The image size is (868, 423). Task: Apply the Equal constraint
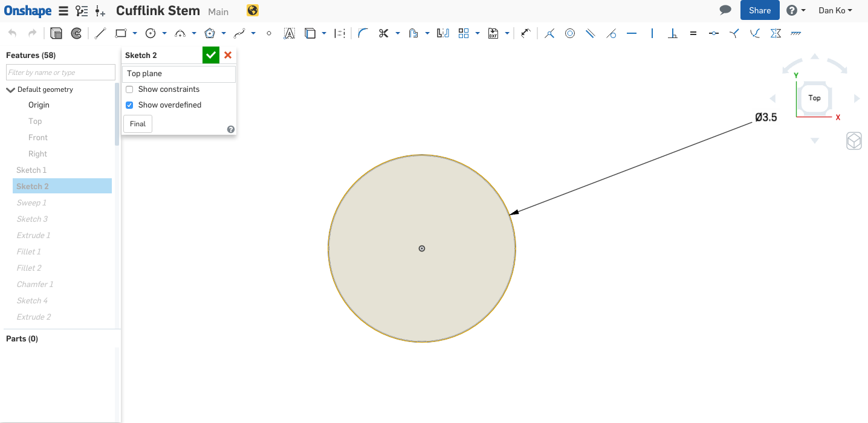[x=693, y=33]
